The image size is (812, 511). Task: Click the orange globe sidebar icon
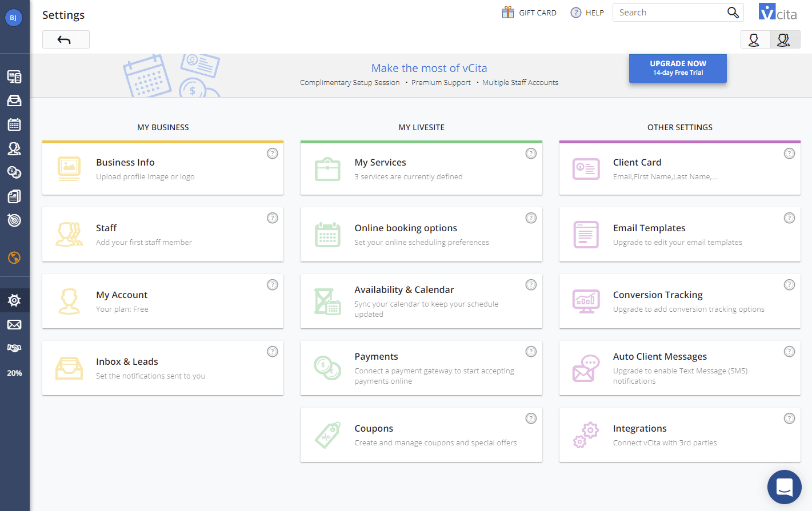(14, 258)
